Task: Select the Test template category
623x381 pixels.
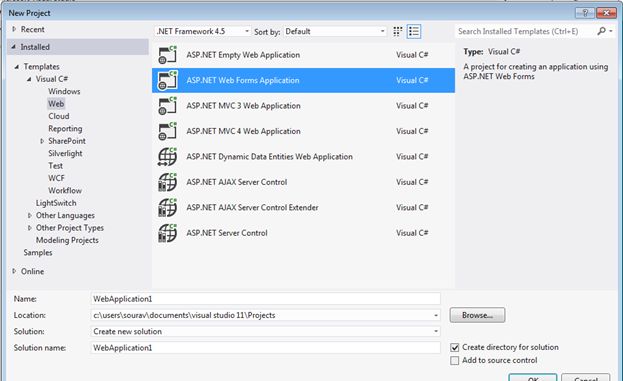Action: pos(56,166)
